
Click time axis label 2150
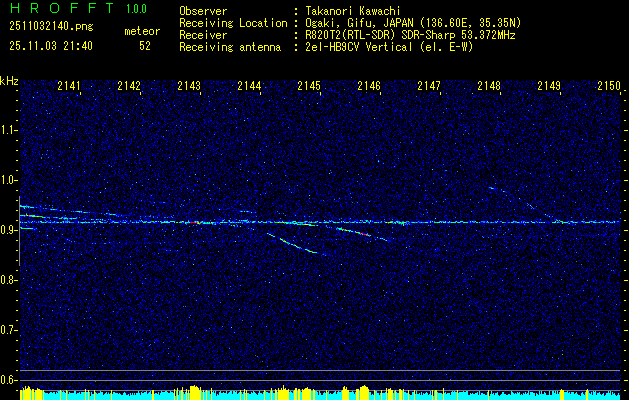tap(609, 85)
